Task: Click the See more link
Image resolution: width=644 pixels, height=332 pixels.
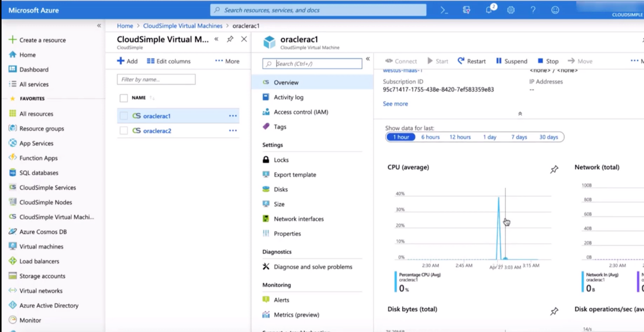Action: coord(395,104)
